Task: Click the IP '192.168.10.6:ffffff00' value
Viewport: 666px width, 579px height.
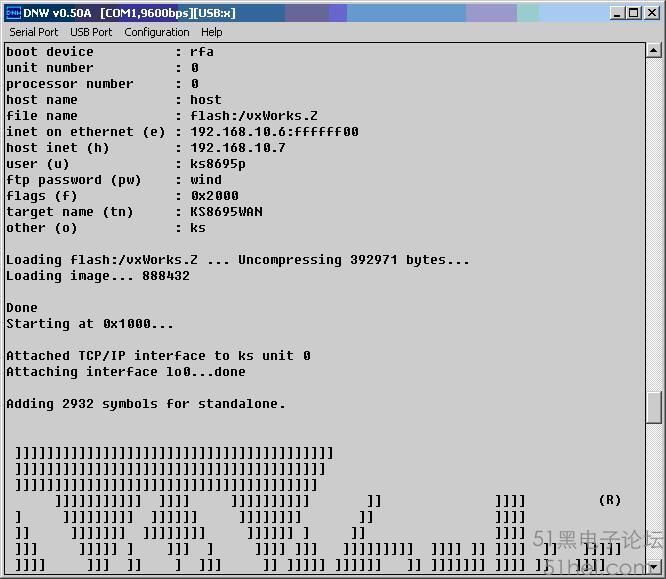Action: pyautogui.click(x=274, y=132)
